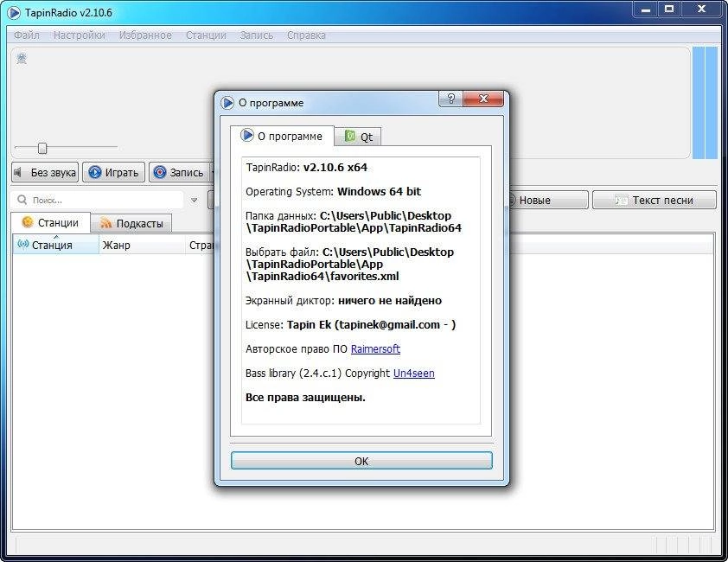Open the "Настройки" menu

click(x=79, y=35)
